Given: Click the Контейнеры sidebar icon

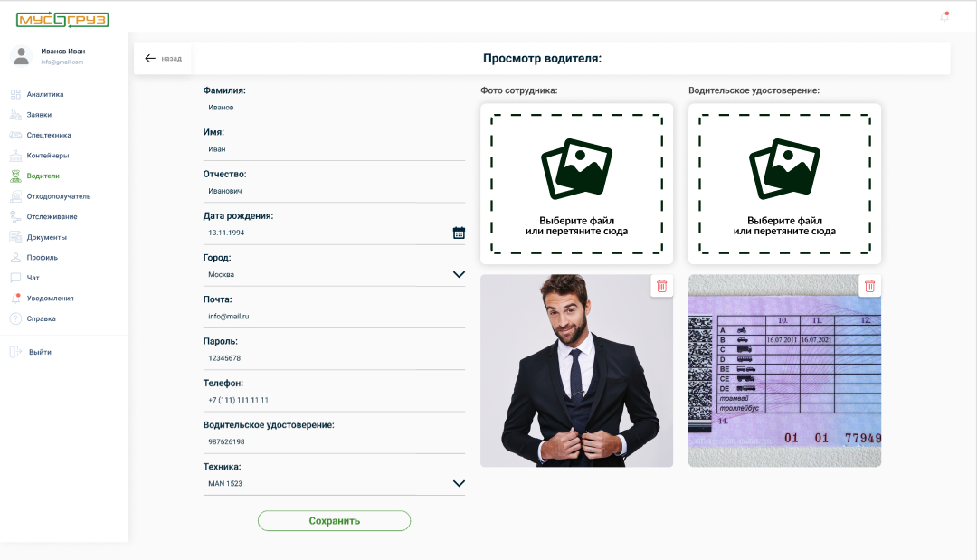Looking at the screenshot, I should click(x=15, y=156).
